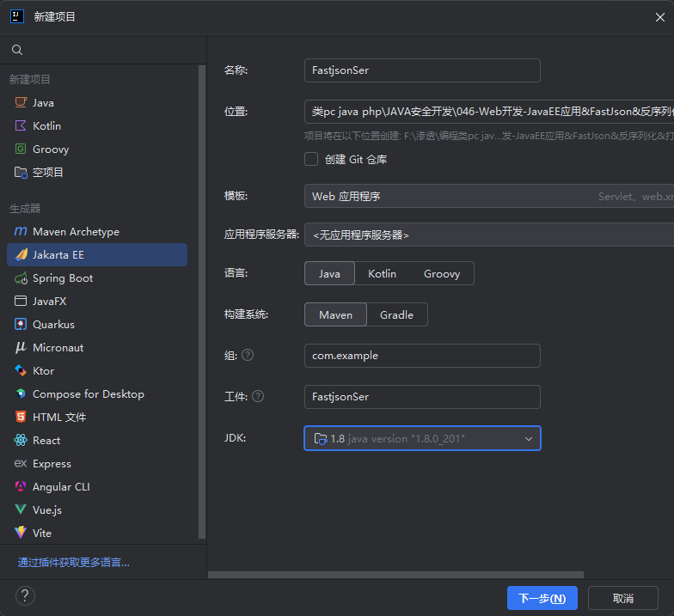Viewport: 674px width, 616px height.
Task: Select the Express text entry
Action: coord(52,464)
